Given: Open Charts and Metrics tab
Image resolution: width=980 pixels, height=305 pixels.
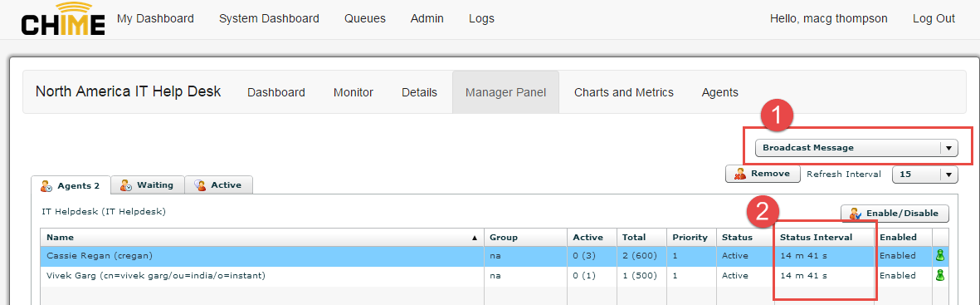Looking at the screenshot, I should pos(624,93).
